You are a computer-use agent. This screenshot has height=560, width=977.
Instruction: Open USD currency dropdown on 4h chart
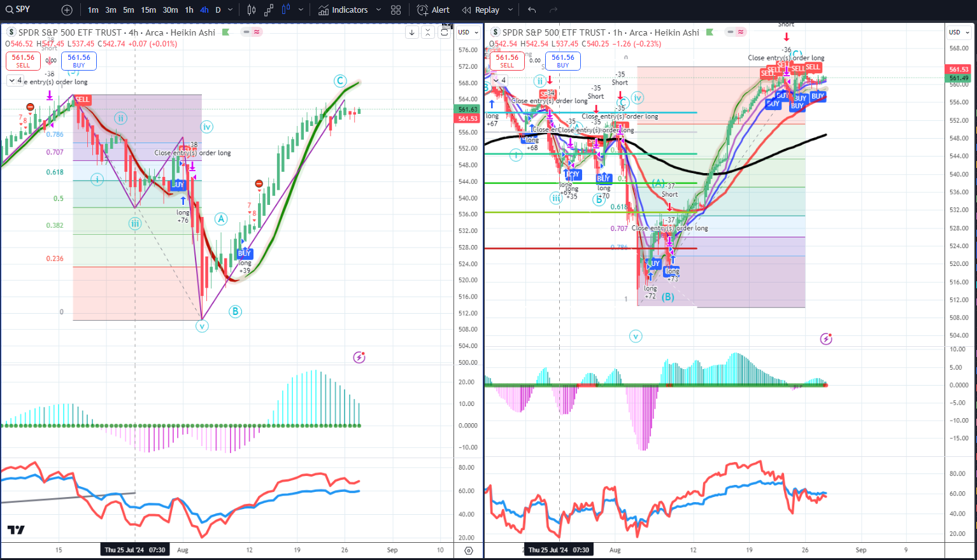(x=468, y=32)
